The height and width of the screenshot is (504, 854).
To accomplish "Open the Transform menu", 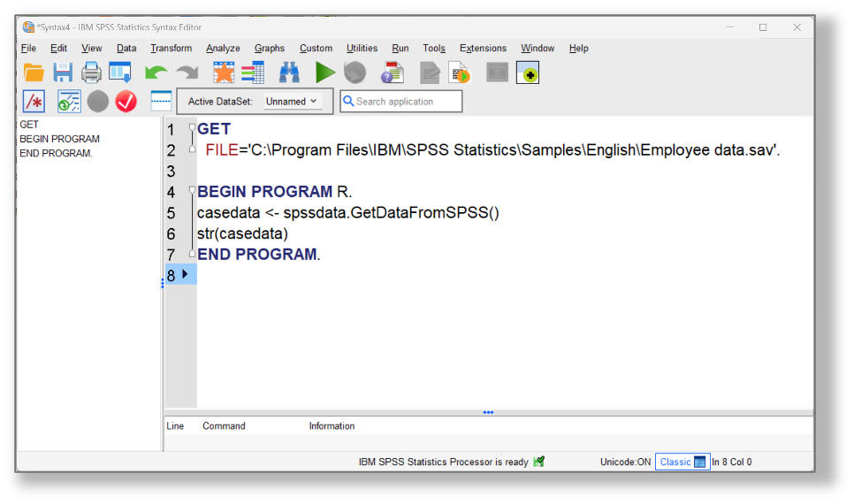I will [x=171, y=48].
